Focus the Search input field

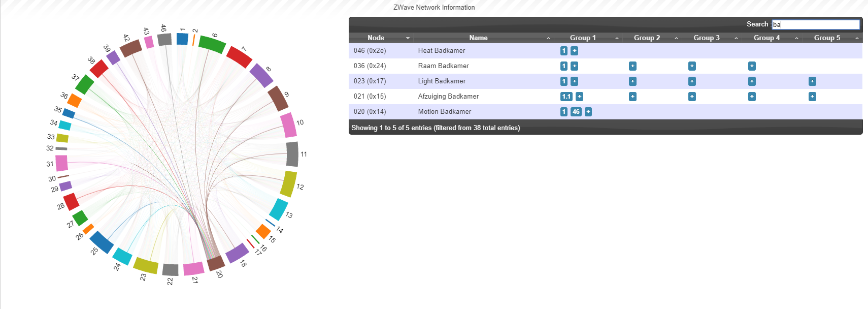[816, 24]
